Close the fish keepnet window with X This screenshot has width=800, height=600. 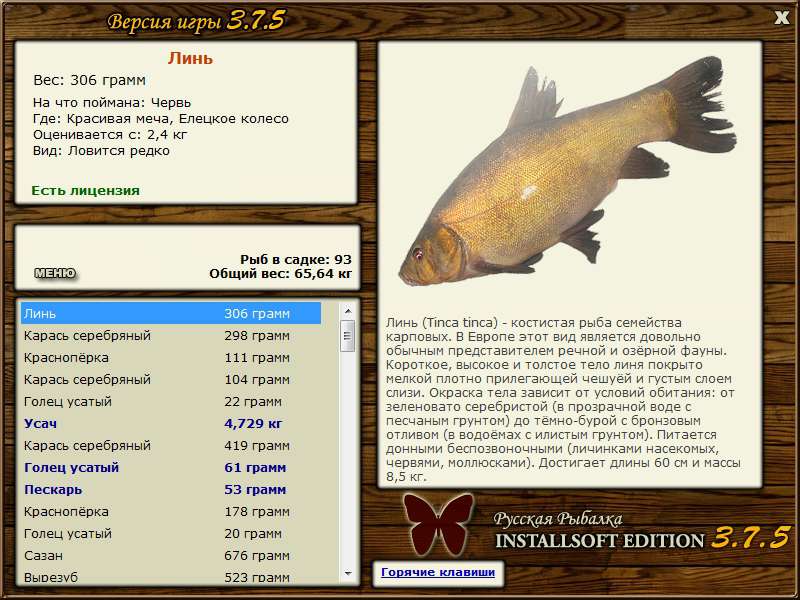pyautogui.click(x=781, y=18)
